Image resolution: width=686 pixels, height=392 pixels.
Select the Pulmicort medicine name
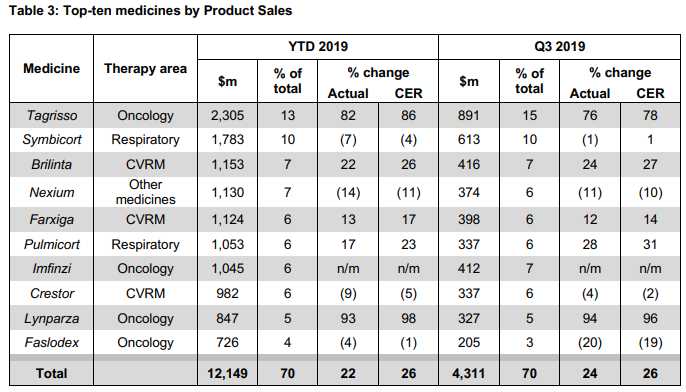coord(52,244)
